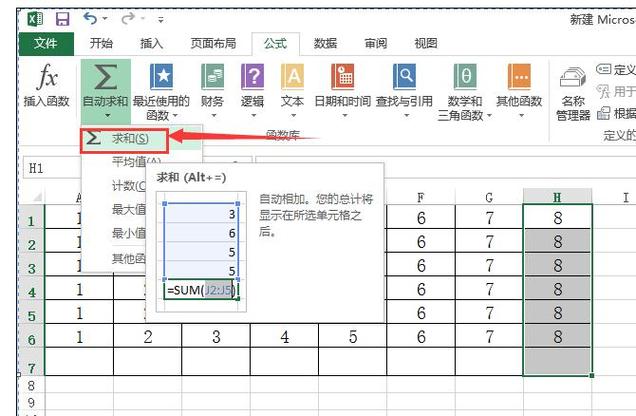Image resolution: width=636 pixels, height=416 pixels.
Task: Save the workbook with the floppy icon
Action: point(62,19)
